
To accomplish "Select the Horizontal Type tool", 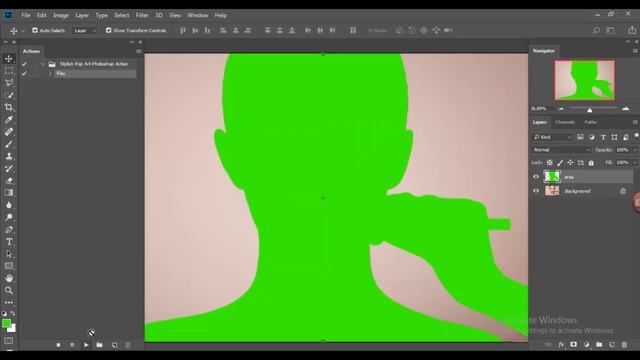I will pyautogui.click(x=9, y=242).
